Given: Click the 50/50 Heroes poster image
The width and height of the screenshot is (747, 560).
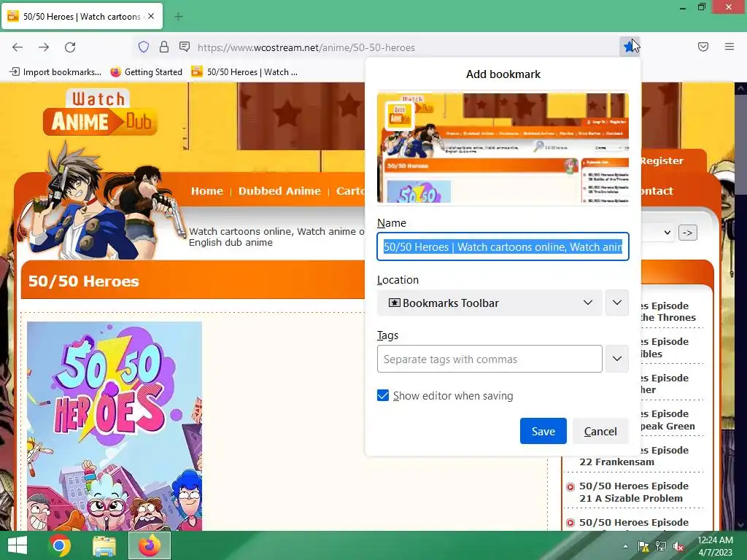Looking at the screenshot, I should (x=115, y=426).
